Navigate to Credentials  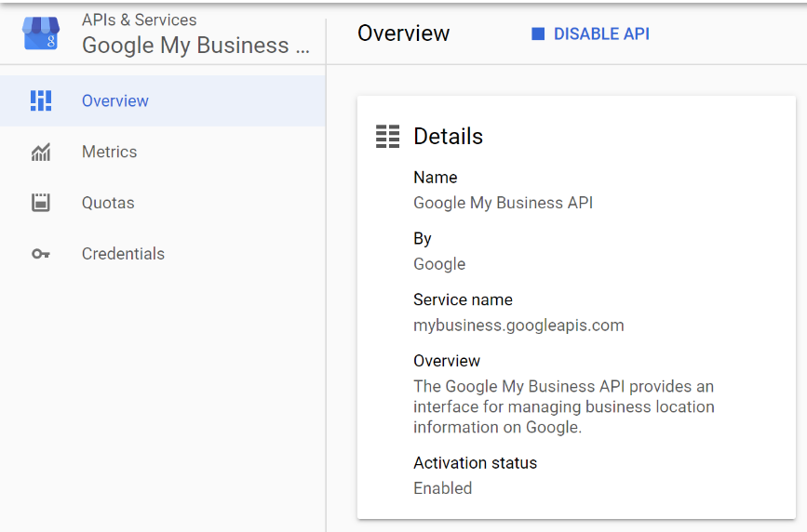click(163, 254)
